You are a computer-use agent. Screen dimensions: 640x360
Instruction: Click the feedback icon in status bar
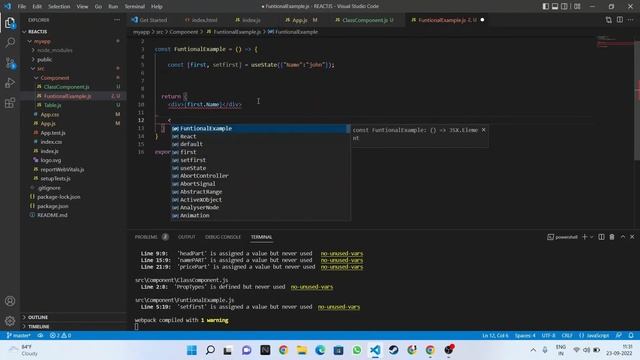click(619, 336)
